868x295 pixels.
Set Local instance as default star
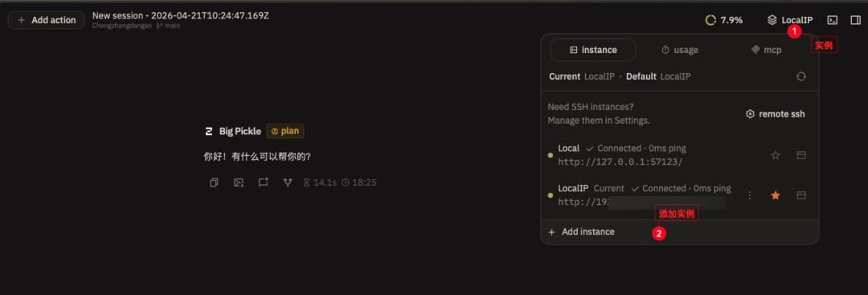point(776,155)
